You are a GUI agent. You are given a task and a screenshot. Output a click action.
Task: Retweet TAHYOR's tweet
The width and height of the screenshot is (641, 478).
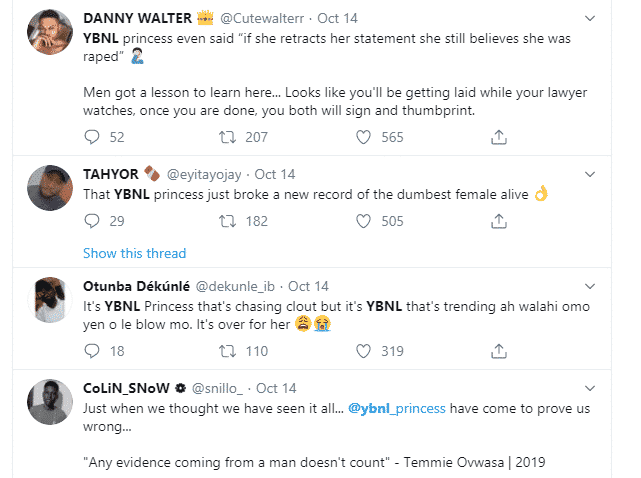point(227,220)
